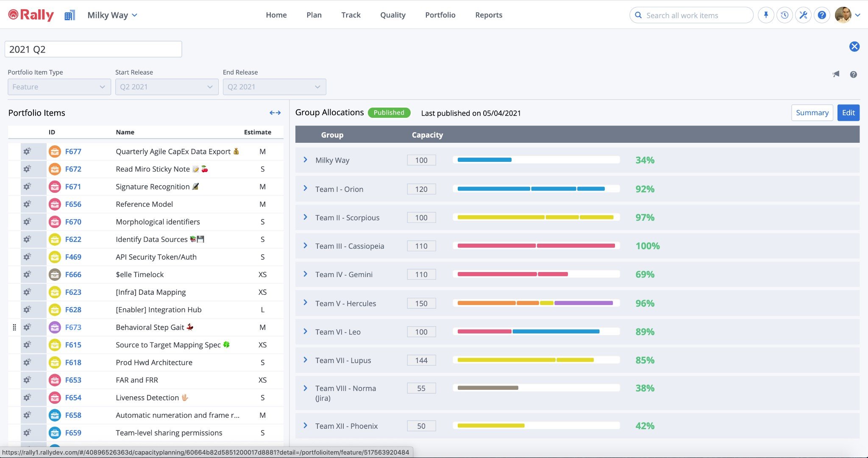Open the Milky Way project dropdown
868x458 pixels.
(112, 15)
